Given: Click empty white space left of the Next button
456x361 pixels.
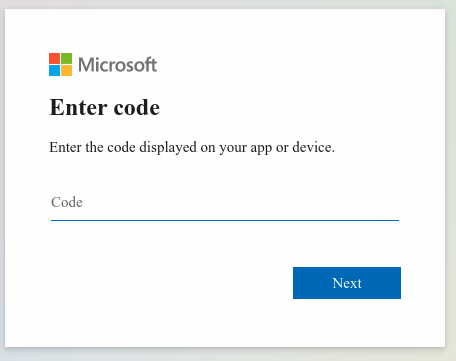Looking at the screenshot, I should pyautogui.click(x=167, y=283).
